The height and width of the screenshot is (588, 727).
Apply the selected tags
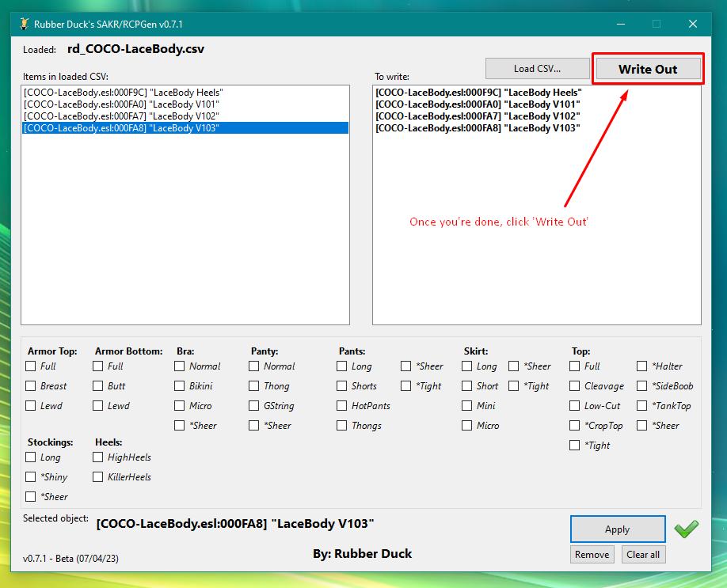point(618,529)
